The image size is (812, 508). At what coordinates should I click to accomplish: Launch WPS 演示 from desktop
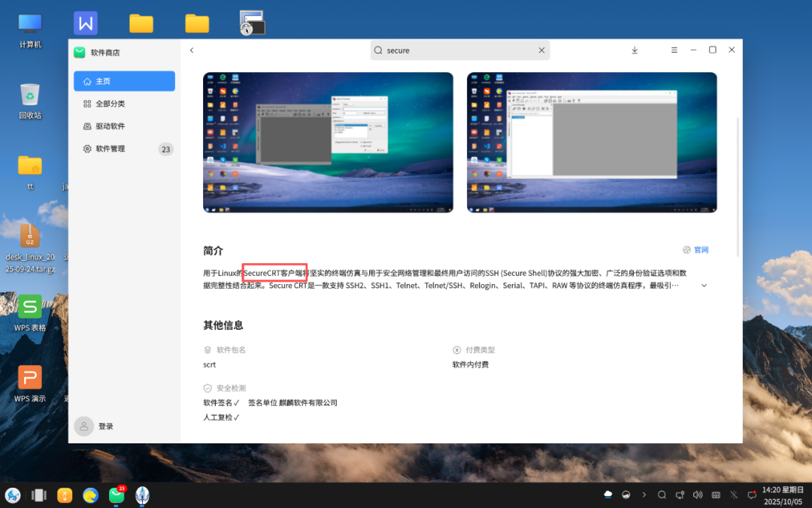[x=30, y=384]
